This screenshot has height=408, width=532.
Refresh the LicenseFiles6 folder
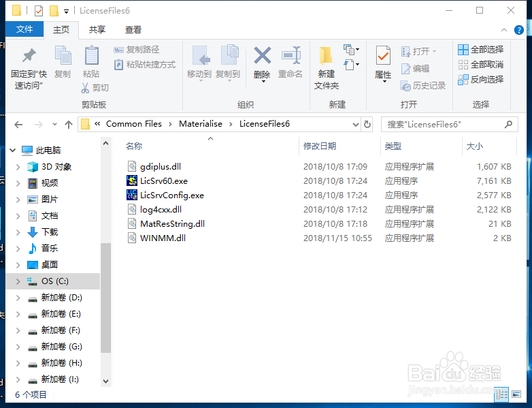point(367,125)
